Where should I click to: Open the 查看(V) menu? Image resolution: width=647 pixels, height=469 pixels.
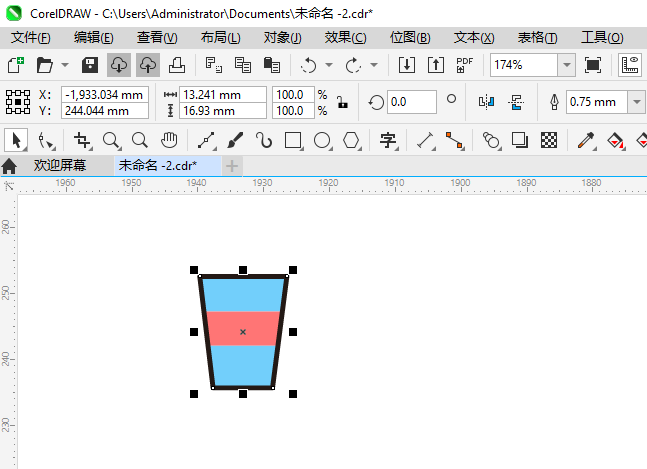[x=157, y=38]
